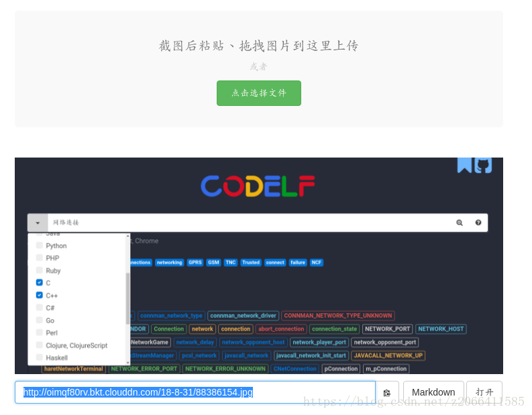Toggle the language filter dropdown arrow
Image resolution: width=532 pixels, height=415 pixels.
click(x=38, y=223)
